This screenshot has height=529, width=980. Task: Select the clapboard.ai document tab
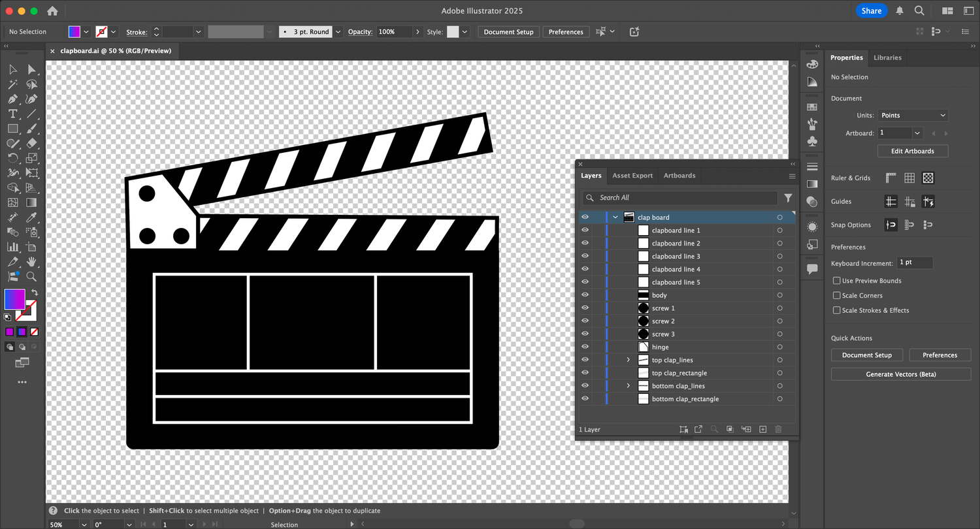click(115, 51)
